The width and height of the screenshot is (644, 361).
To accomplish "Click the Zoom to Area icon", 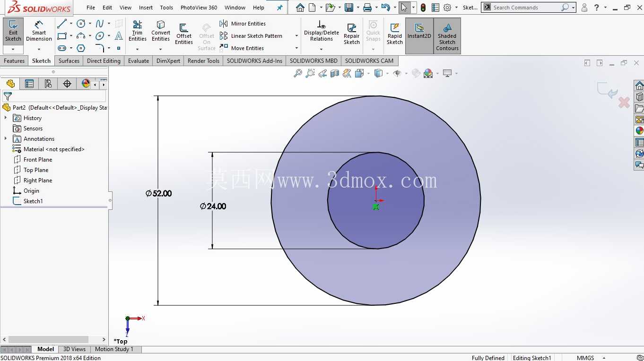I will pyautogui.click(x=310, y=73).
